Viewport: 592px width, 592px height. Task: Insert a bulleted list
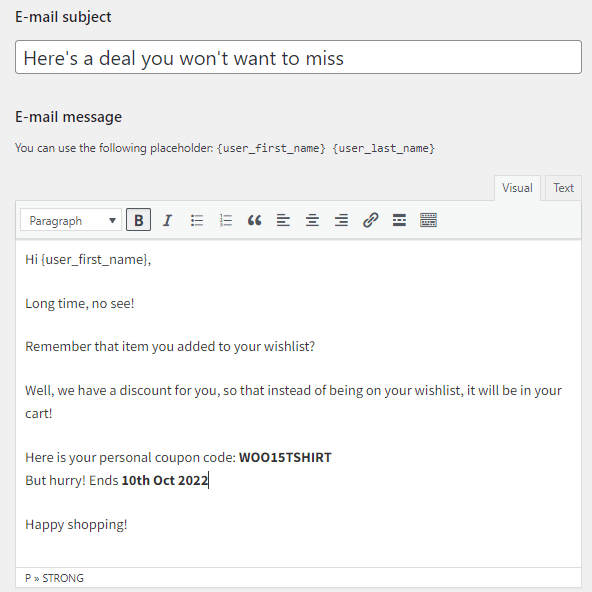(x=196, y=220)
